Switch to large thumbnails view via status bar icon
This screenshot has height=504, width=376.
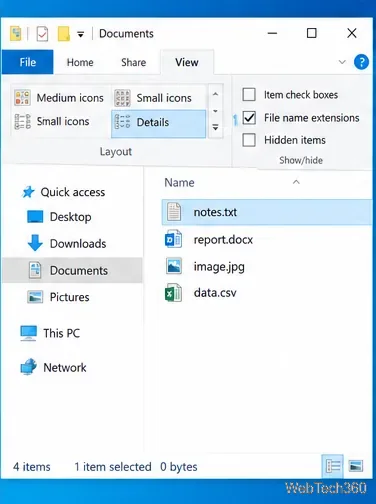point(356,466)
